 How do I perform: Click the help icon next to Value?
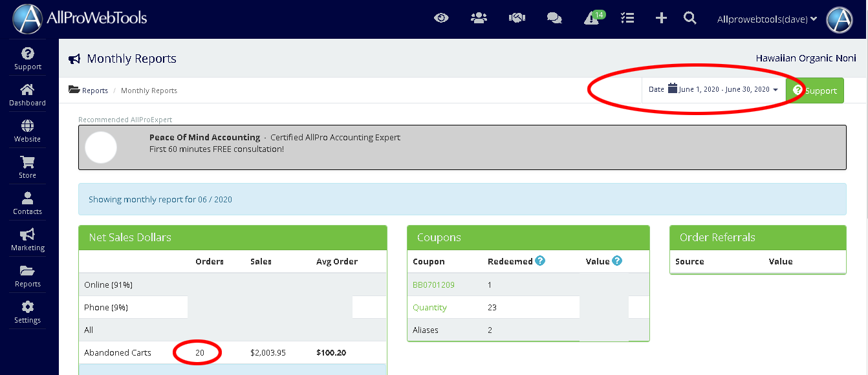point(617,261)
